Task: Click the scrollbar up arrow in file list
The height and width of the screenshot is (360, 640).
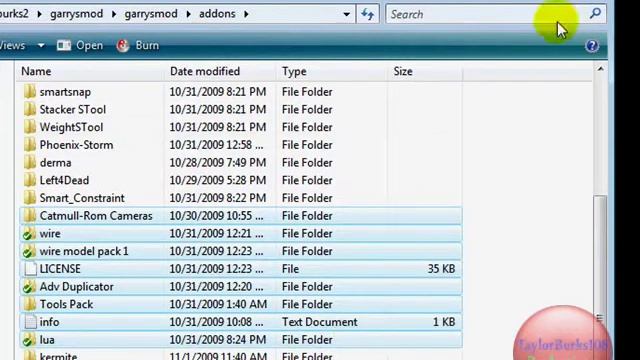Action: (600, 69)
